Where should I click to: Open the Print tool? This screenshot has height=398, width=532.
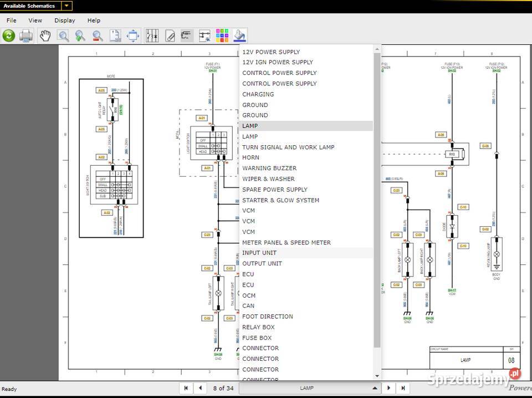tap(26, 35)
